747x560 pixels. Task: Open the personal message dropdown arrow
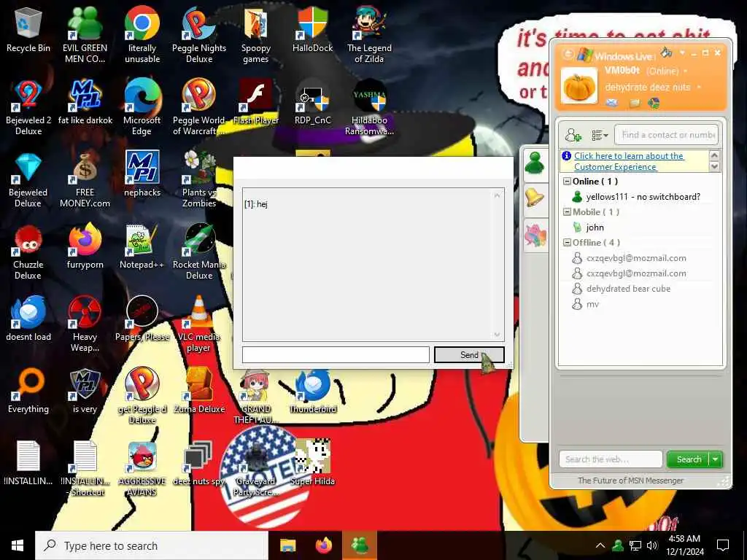pyautogui.click(x=699, y=87)
